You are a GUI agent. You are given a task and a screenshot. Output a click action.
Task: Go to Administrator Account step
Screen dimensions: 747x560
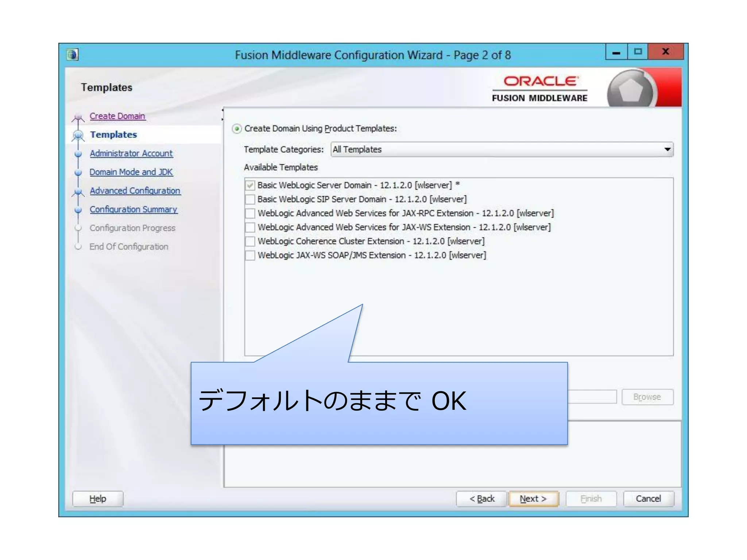pos(131,153)
